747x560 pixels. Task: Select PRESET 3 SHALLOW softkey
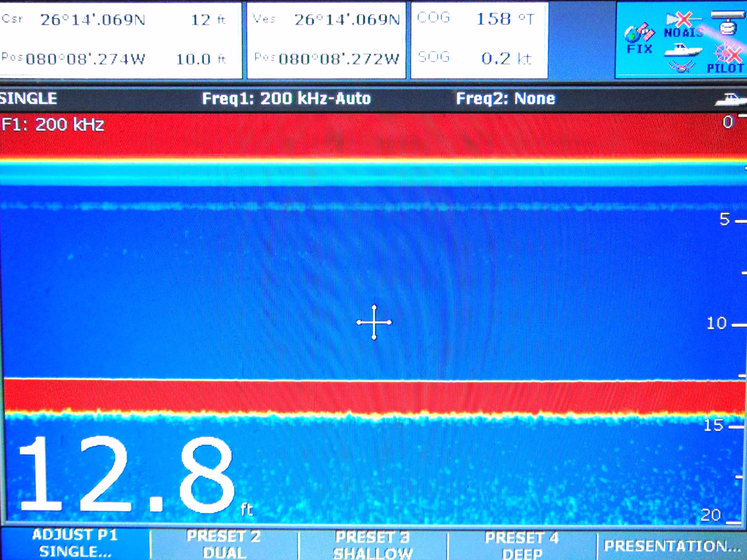click(373, 545)
